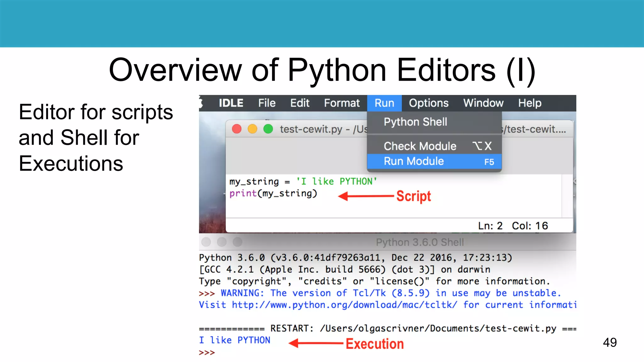Expand the Options menu
This screenshot has height=362, width=644.
[x=429, y=103]
